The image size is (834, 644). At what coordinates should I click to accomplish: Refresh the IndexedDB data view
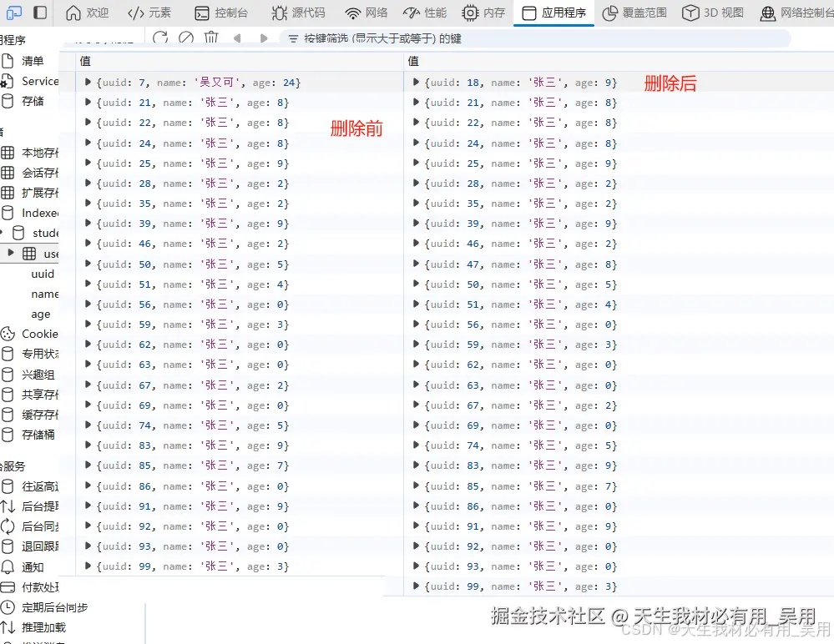[x=159, y=37]
